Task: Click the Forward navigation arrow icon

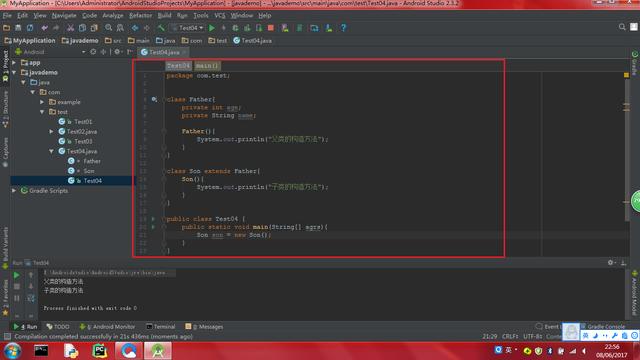Action: click(x=147, y=28)
